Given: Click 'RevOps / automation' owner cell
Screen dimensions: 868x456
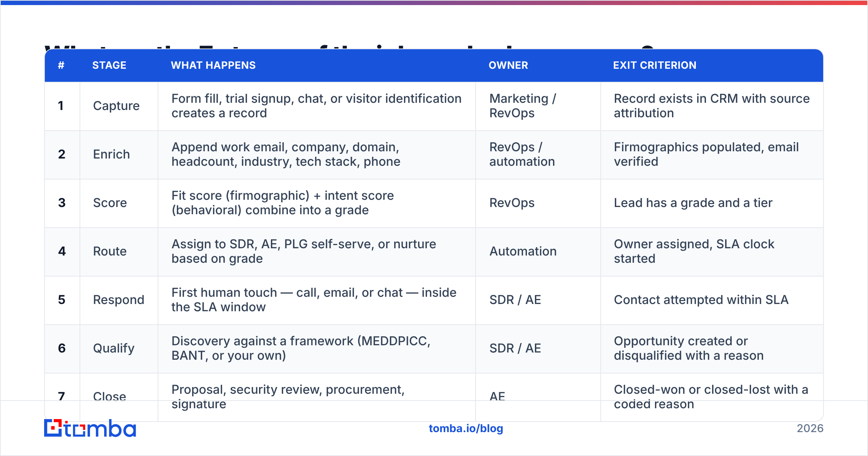Looking at the screenshot, I should tap(538, 155).
